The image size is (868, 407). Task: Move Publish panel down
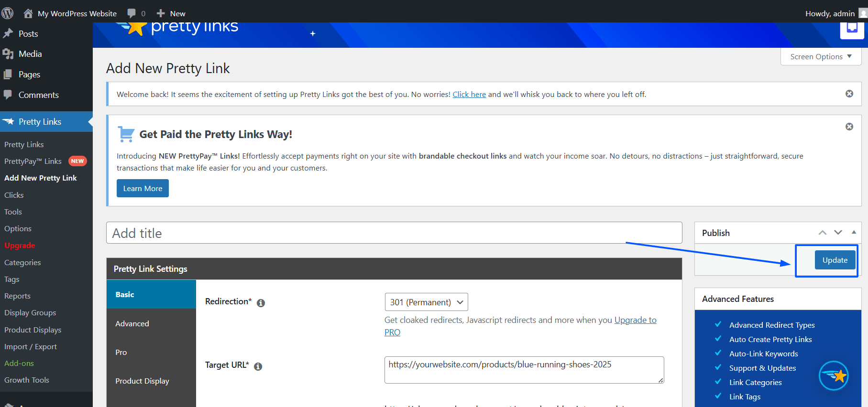click(x=838, y=233)
